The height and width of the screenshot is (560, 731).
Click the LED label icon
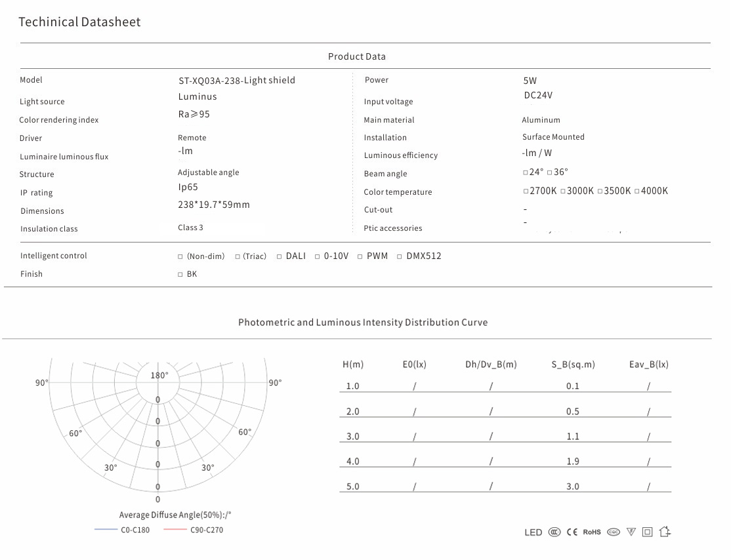(533, 532)
